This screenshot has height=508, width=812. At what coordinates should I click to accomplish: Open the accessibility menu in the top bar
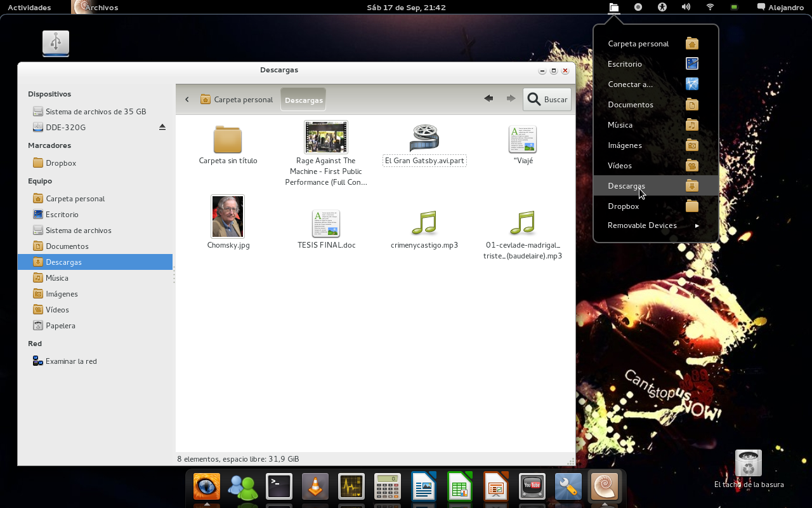662,8
